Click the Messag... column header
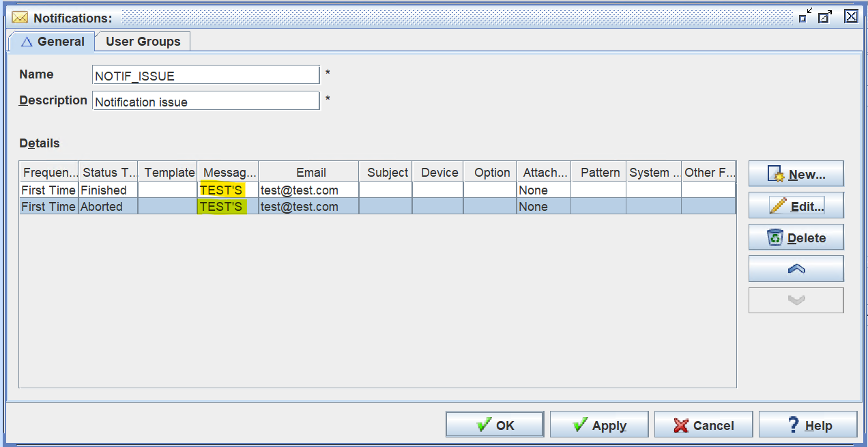 coord(228,172)
